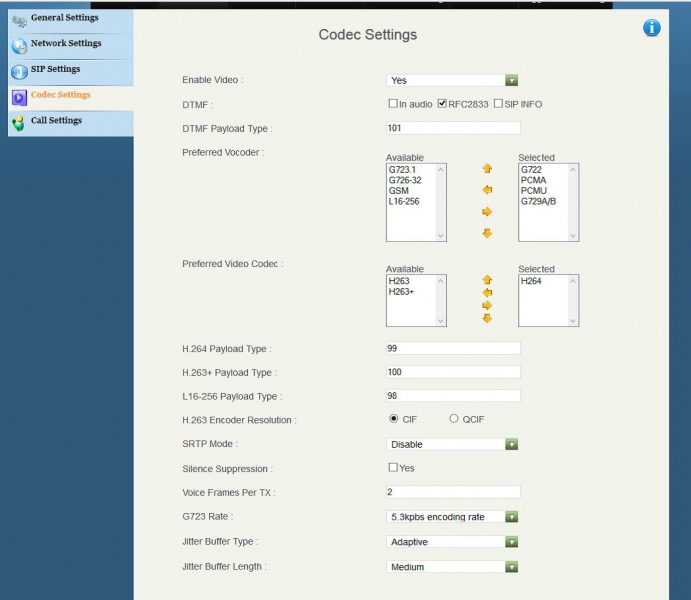
Task: Select GSM in available vocoders
Action: pos(398,191)
